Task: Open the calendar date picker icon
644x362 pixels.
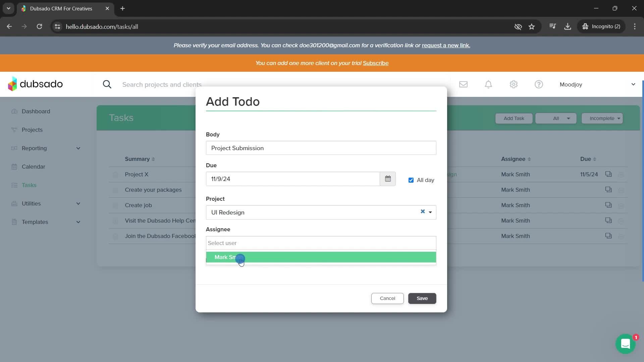Action: tap(388, 179)
